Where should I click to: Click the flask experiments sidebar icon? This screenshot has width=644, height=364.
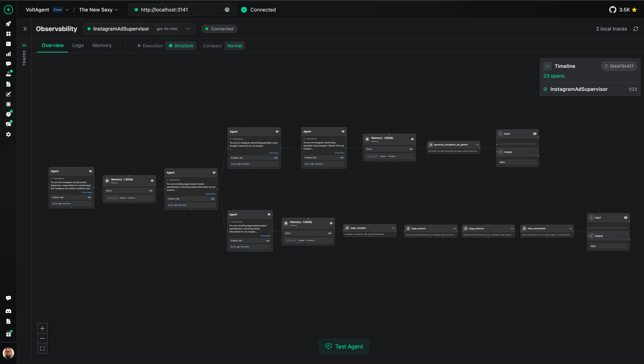pos(8,74)
